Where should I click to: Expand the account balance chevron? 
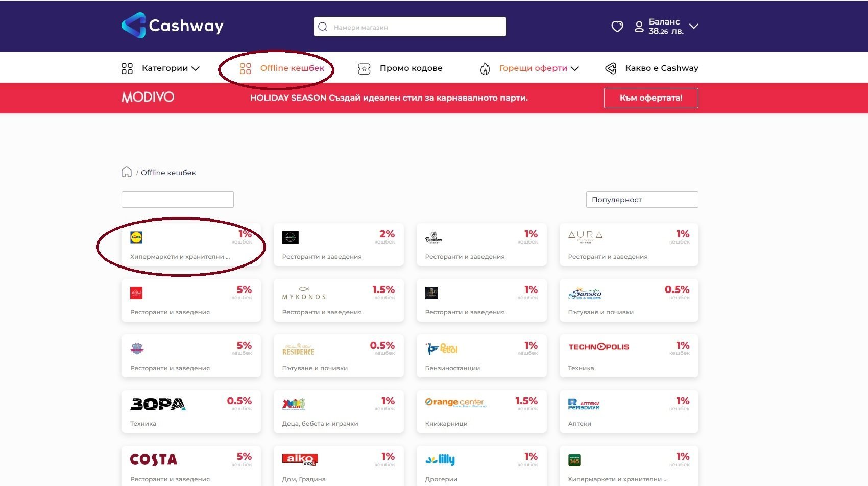694,26
